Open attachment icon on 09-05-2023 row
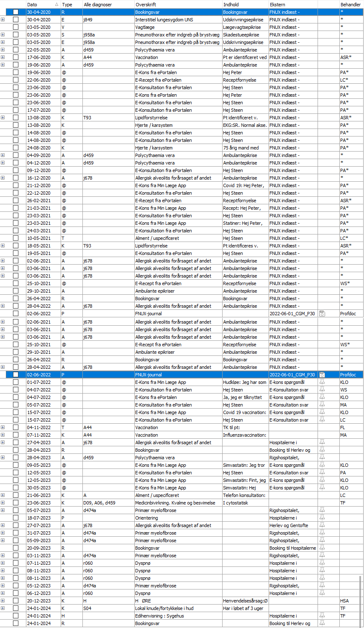Viewport: 364px width, 628px height. coord(322,465)
